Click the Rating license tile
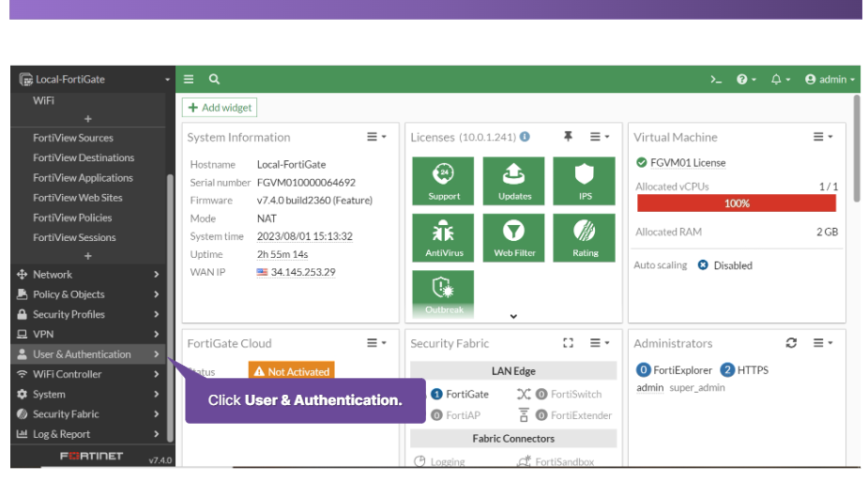The width and height of the screenshot is (868, 481). pyautogui.click(x=584, y=238)
